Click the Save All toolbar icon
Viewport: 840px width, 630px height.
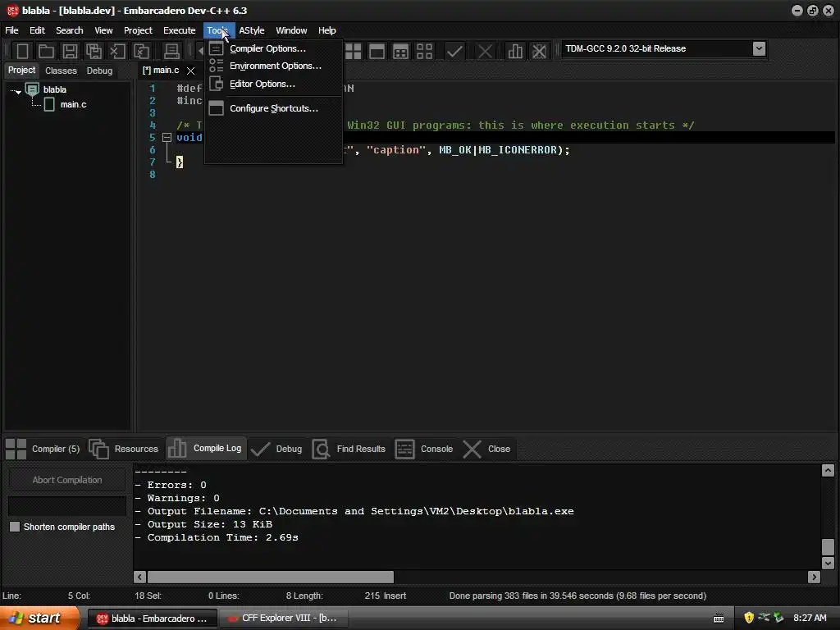pyautogui.click(x=94, y=52)
